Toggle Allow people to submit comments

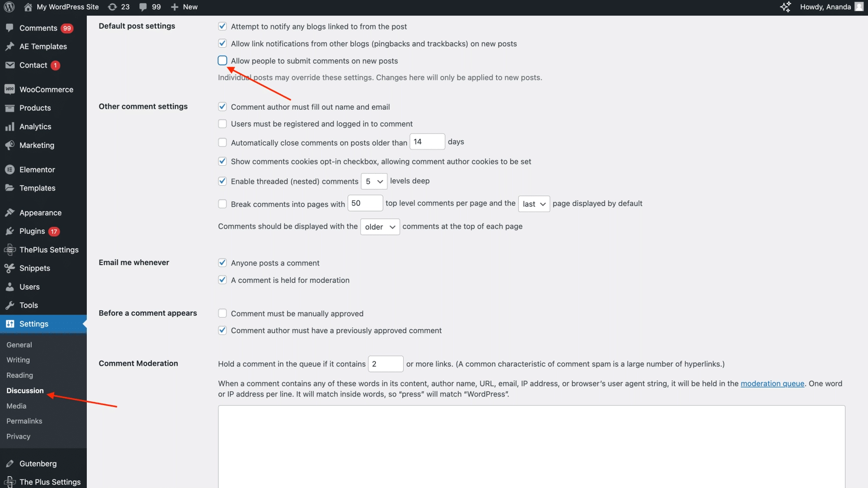222,60
